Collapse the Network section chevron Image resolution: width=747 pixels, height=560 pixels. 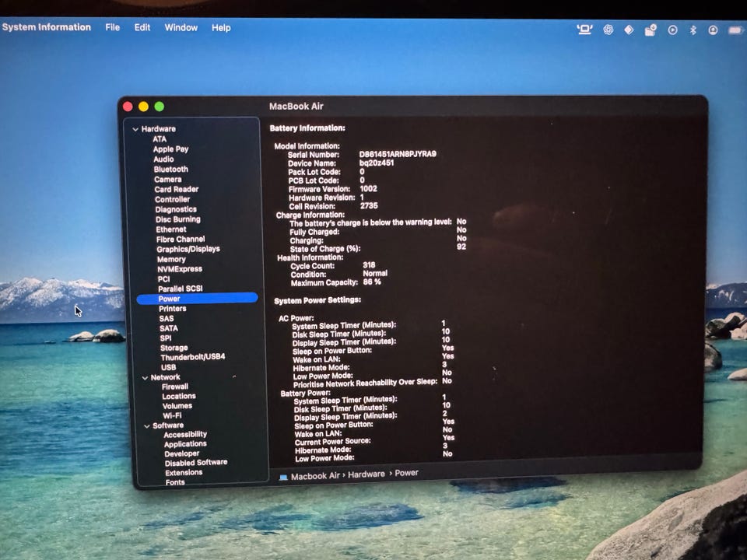click(145, 378)
